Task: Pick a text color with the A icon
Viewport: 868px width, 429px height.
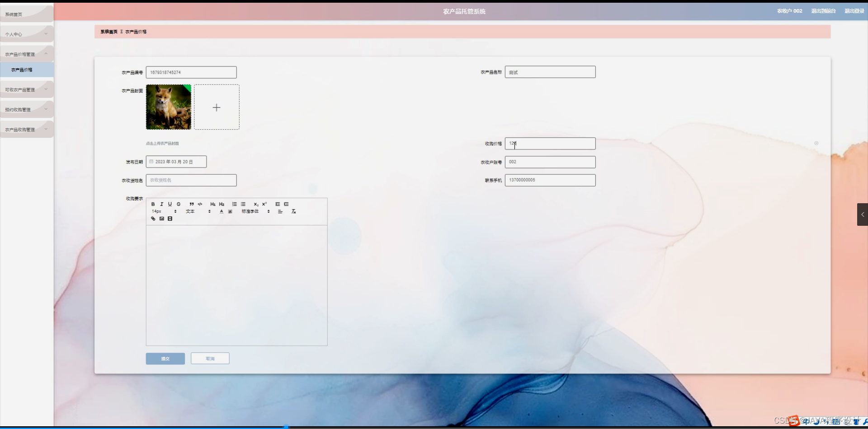Action: [222, 211]
